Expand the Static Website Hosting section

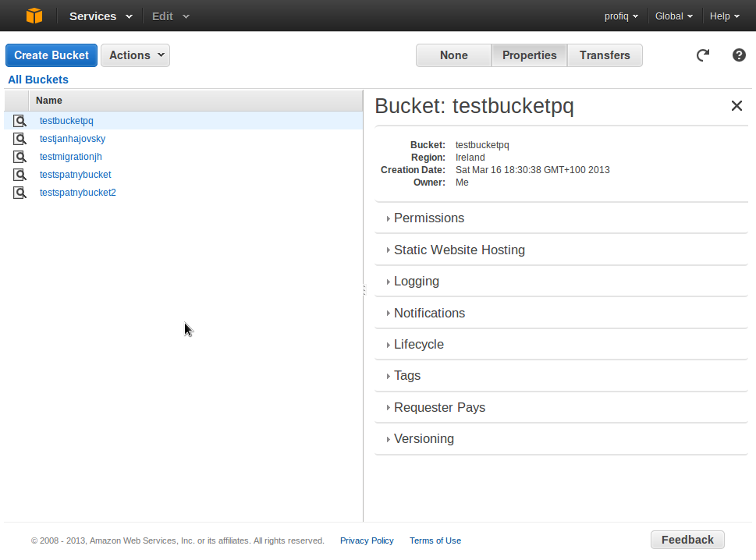(561, 250)
